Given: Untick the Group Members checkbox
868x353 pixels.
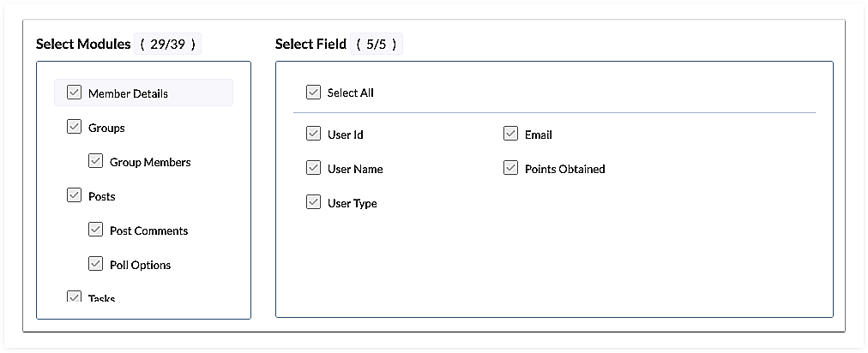Looking at the screenshot, I should [95, 161].
